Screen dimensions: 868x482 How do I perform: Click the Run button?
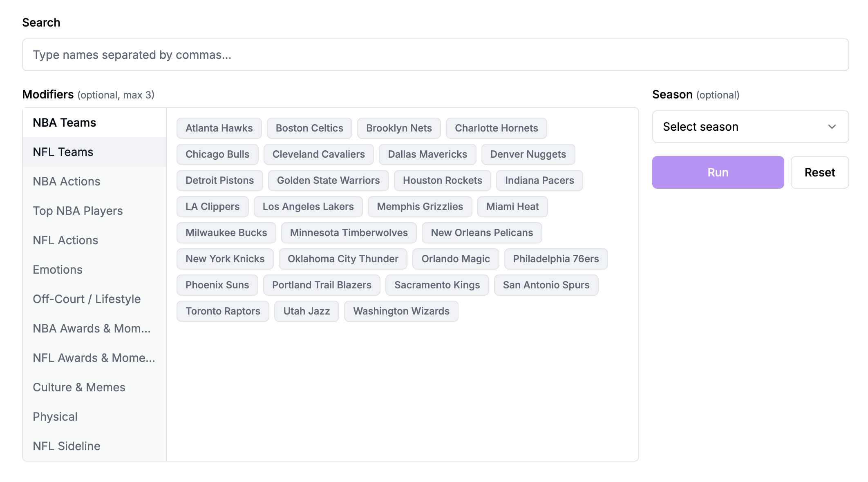[718, 172]
